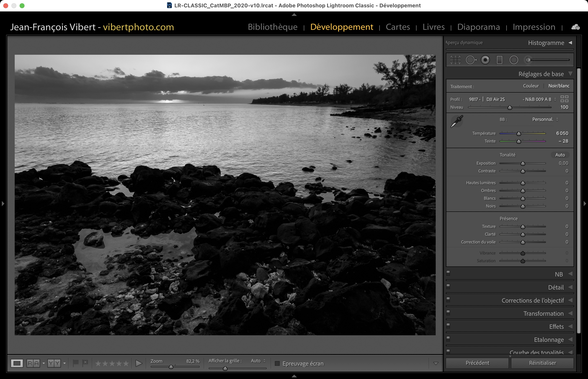Click the cloud sync status icon
588x379 pixels.
[575, 27]
